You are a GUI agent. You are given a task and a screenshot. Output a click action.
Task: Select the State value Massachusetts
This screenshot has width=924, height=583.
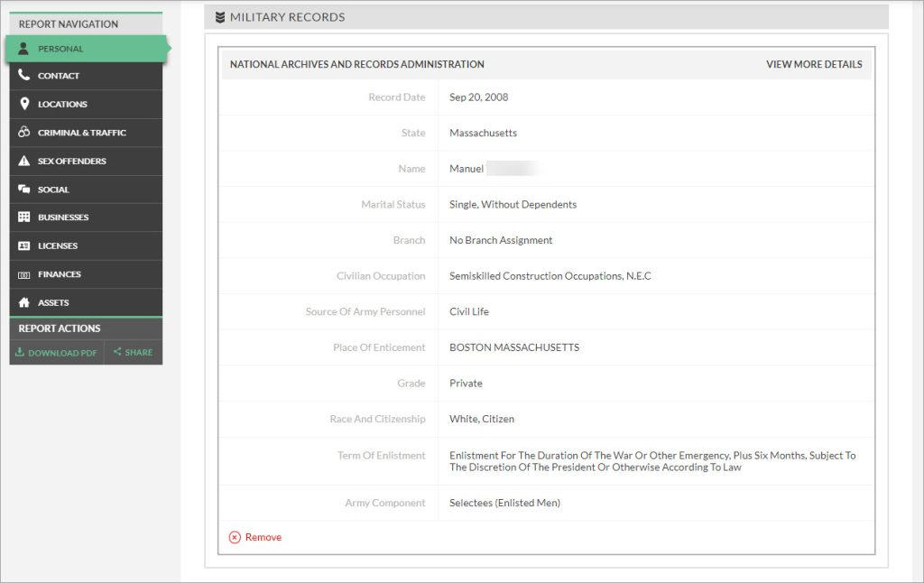(484, 134)
